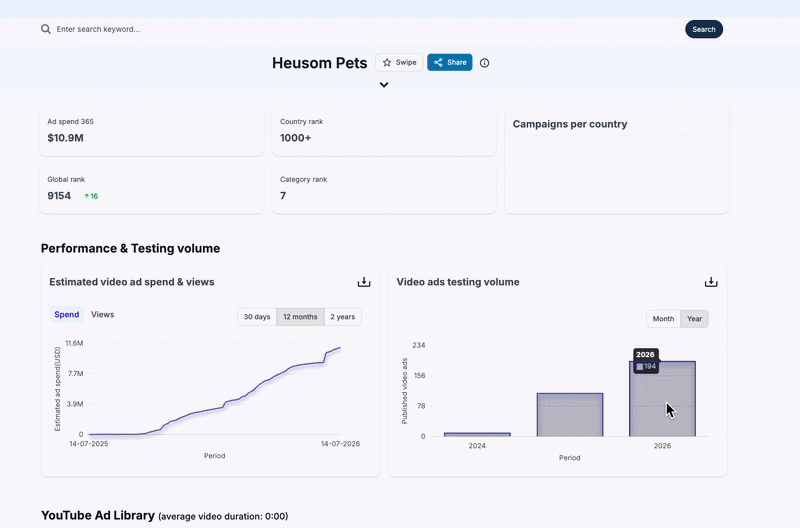800x528 pixels.
Task: Click the Heusom Pets title
Action: coord(319,63)
